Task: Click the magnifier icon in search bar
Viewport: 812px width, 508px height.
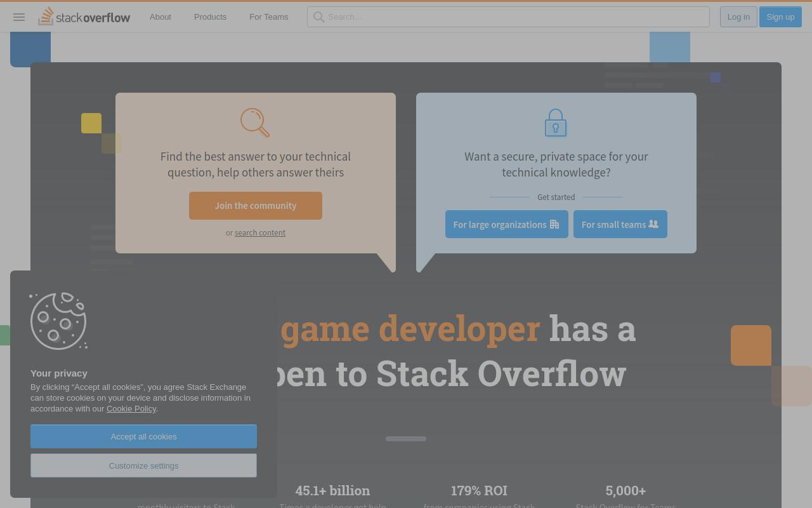Action: 318,17
